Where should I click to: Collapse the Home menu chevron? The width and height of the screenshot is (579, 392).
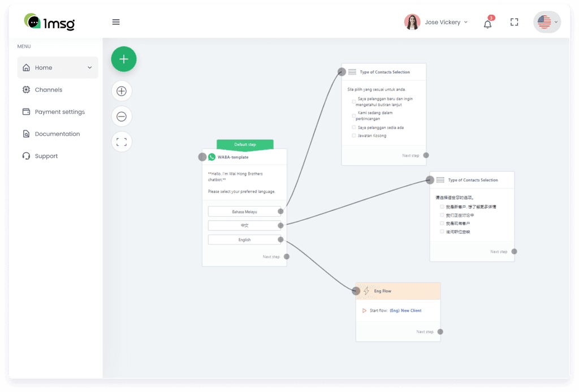[89, 67]
